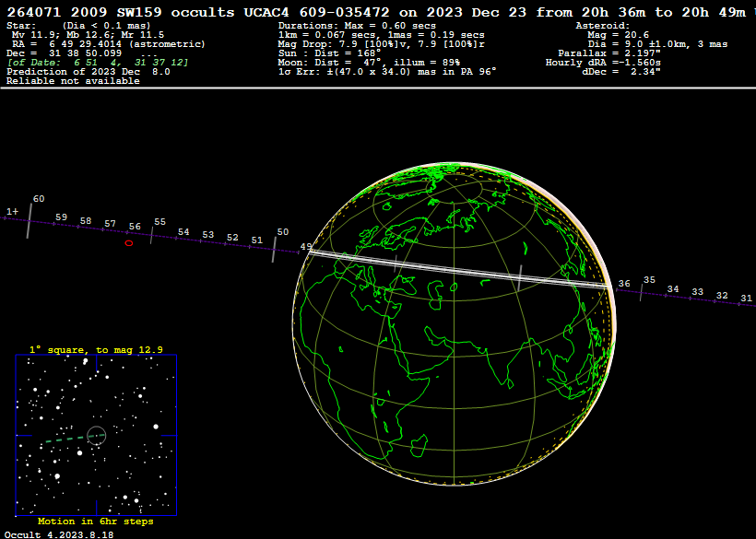Click time label '60' on path
This screenshot has height=539, width=756.
[x=39, y=198]
